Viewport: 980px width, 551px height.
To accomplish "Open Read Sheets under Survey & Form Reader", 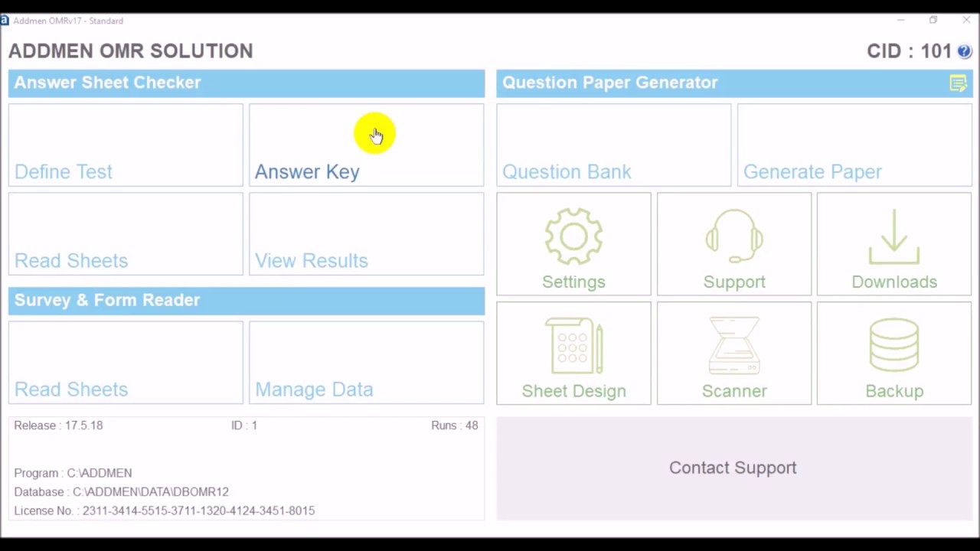I will [x=126, y=363].
